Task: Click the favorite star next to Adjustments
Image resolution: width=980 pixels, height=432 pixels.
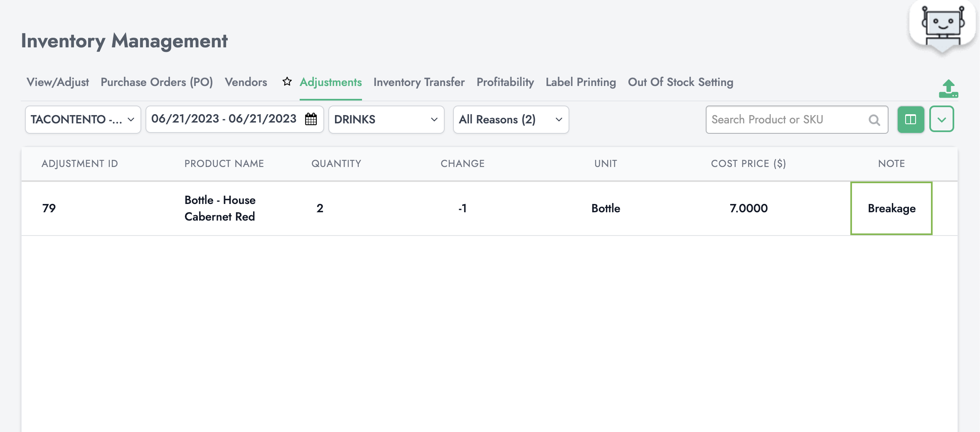Action: click(x=287, y=81)
